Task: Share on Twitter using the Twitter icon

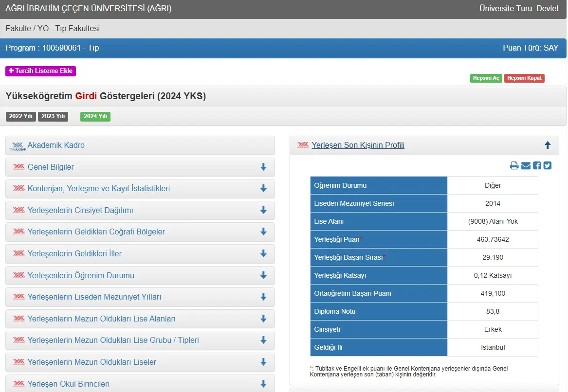Action: [x=548, y=166]
